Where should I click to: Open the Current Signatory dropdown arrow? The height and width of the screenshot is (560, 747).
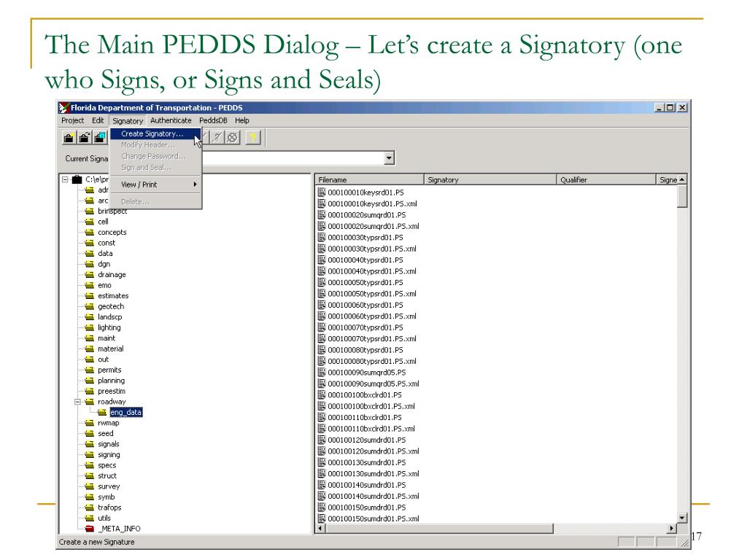(390, 158)
